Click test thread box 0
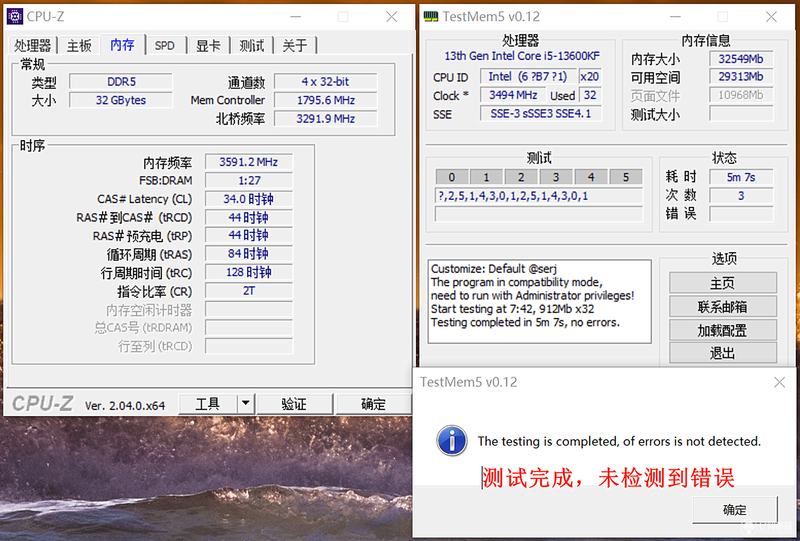Viewport: 800px width, 541px height. (x=452, y=177)
